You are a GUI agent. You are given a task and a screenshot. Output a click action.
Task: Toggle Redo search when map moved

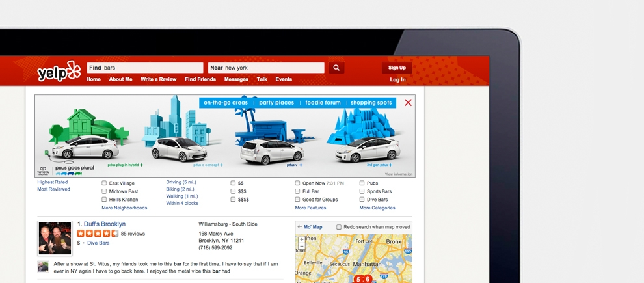[x=339, y=227]
